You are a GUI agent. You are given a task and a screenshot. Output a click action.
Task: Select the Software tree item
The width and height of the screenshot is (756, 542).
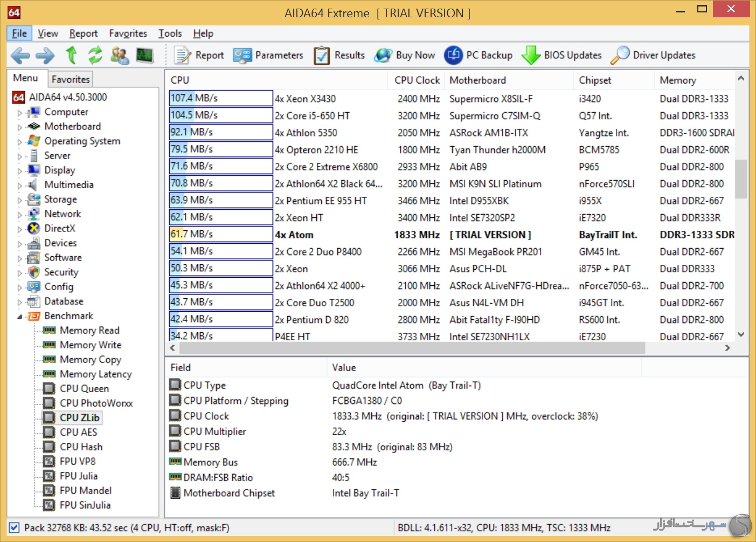63,257
